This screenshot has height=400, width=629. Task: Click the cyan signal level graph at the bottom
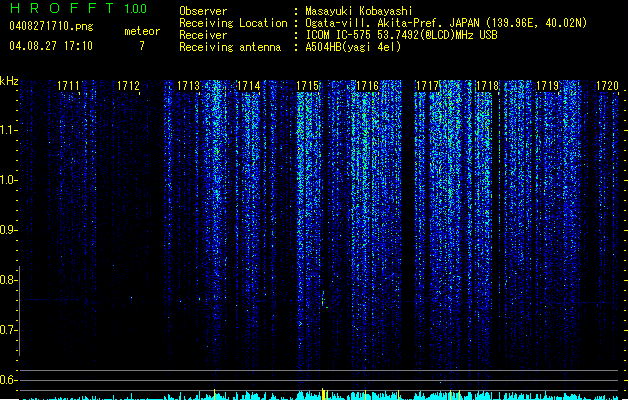(321, 396)
